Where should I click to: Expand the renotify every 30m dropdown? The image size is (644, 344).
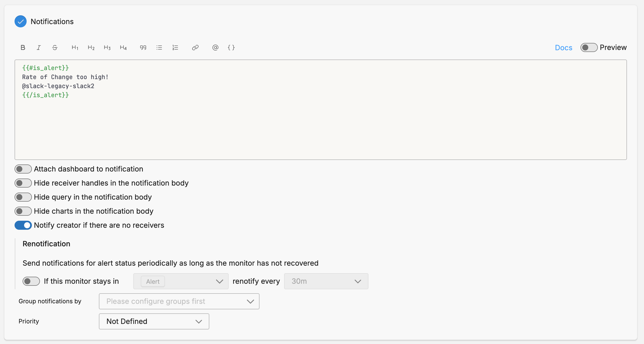pos(326,281)
